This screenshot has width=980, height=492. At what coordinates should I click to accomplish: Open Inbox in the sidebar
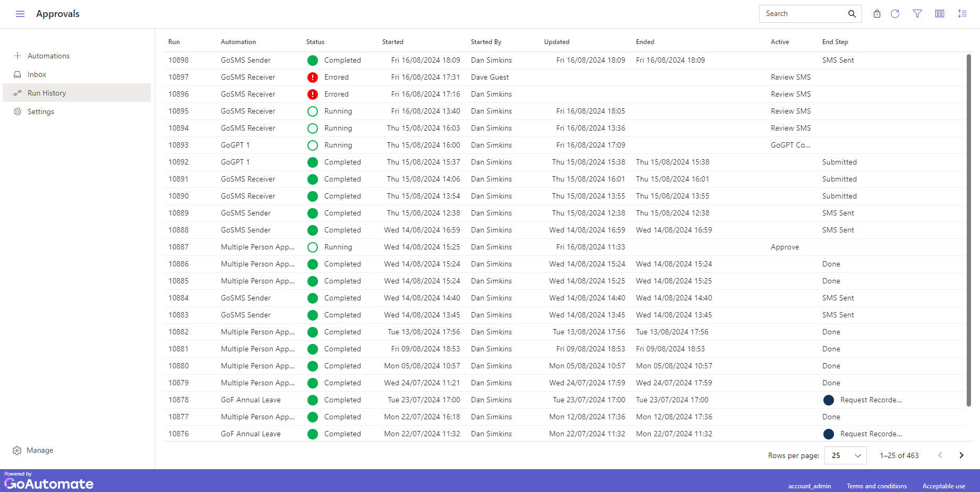click(x=76, y=74)
